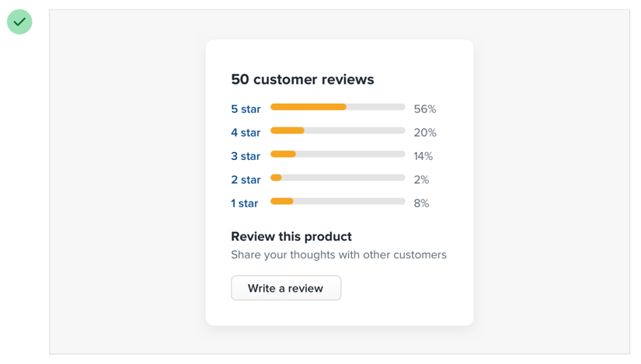Click the 2 star rating bar

[338, 178]
